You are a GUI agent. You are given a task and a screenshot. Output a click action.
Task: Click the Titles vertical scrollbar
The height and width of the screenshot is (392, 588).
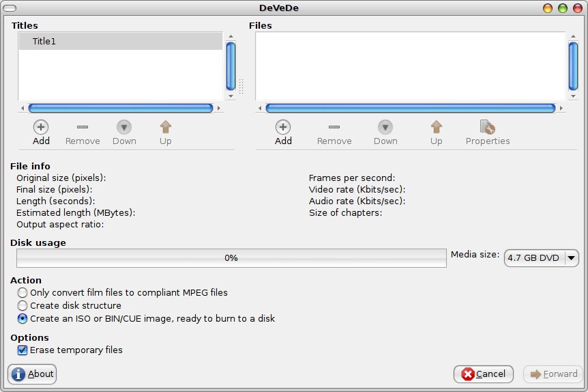pos(231,66)
